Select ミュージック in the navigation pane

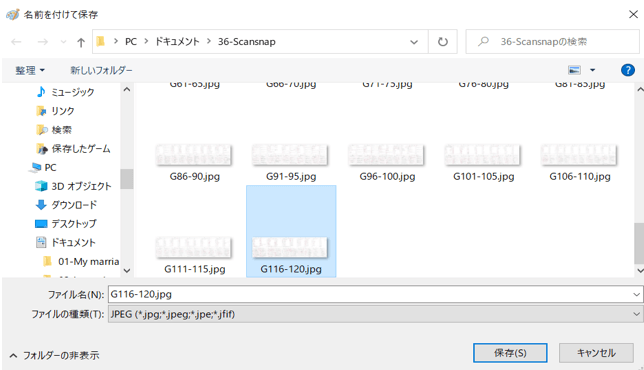(73, 92)
